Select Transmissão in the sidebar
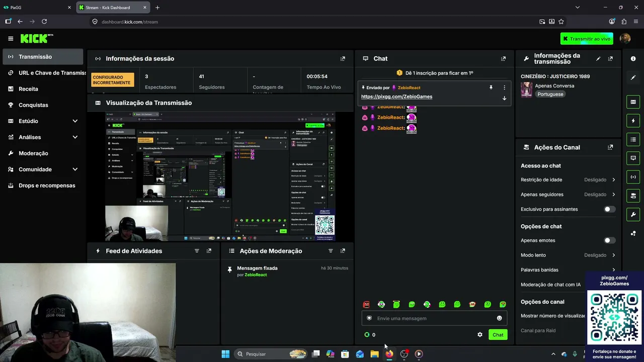 click(x=42, y=57)
